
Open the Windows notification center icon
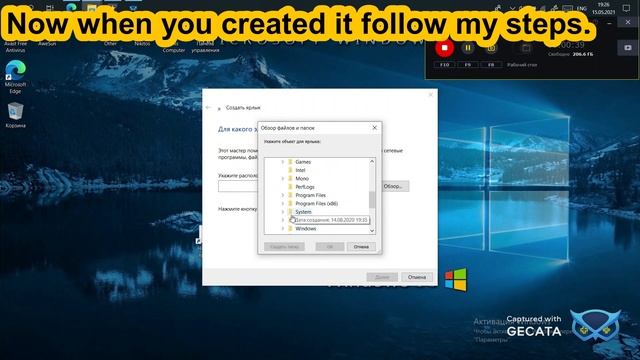point(626,8)
